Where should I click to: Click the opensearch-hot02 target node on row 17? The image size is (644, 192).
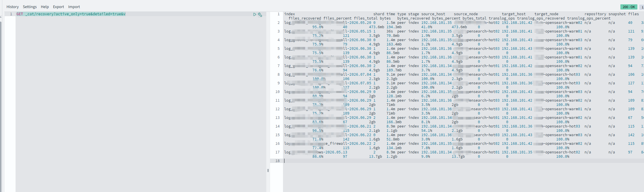563,152
